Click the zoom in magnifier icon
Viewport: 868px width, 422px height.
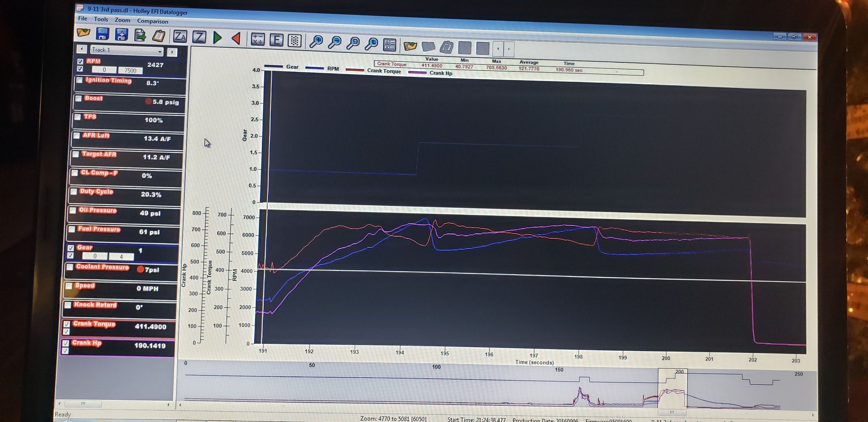(316, 42)
